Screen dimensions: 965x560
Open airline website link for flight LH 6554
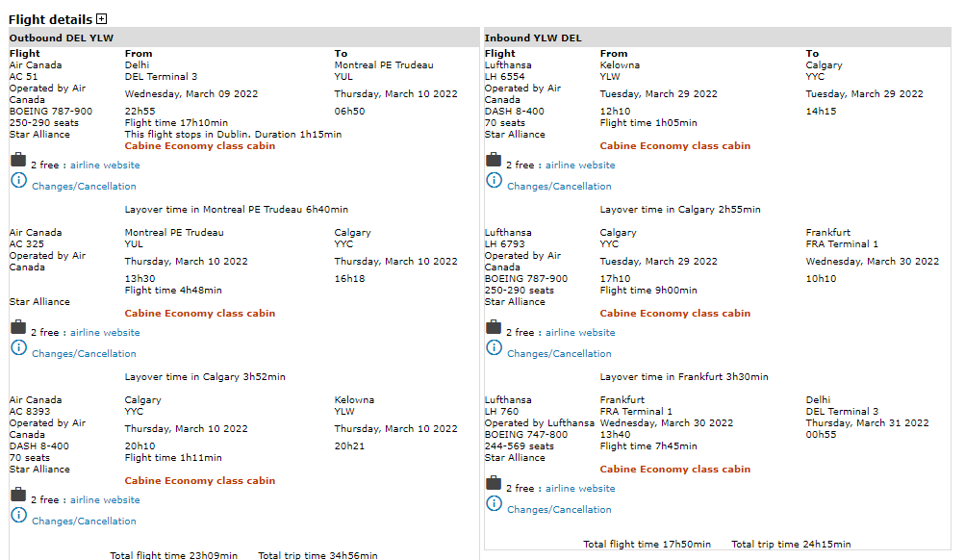(x=580, y=165)
